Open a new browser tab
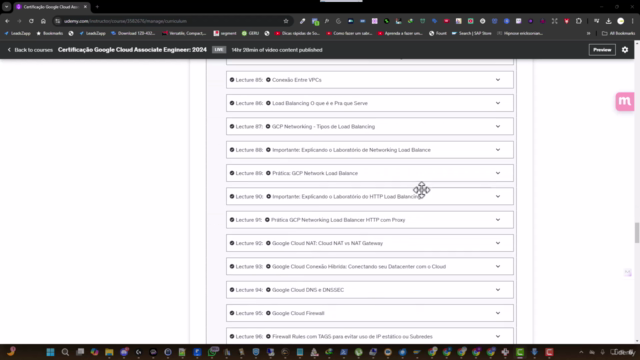Viewport: 640px width, 360px height. (x=97, y=7)
